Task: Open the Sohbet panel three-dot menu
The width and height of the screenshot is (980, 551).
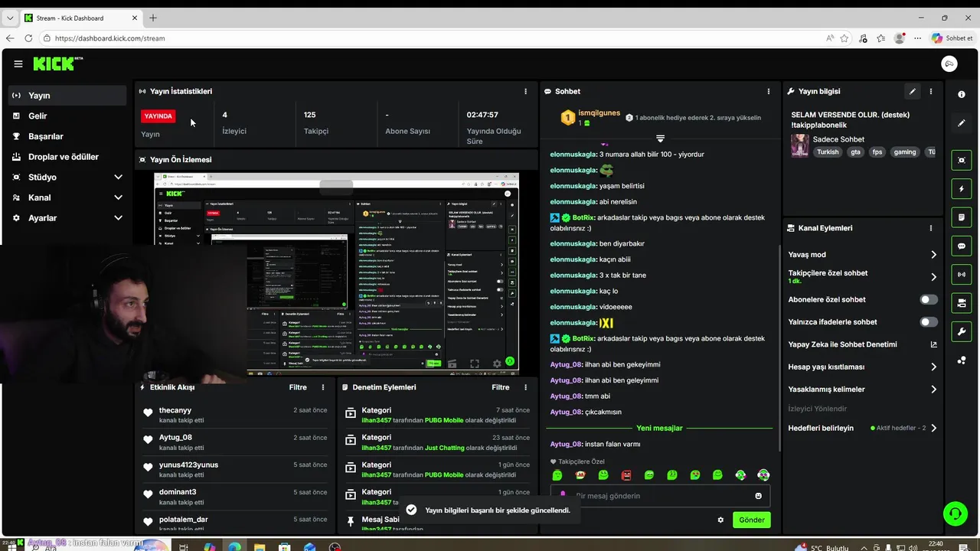Action: coord(769,91)
